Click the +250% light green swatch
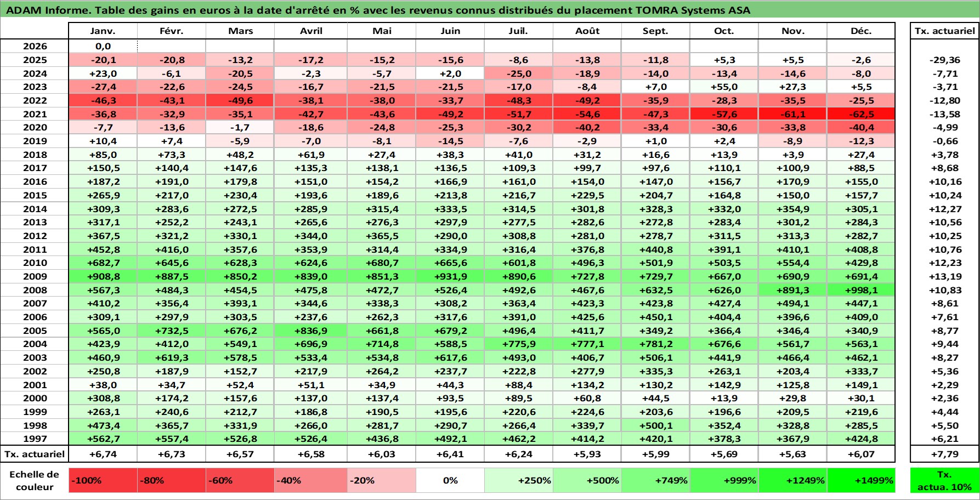Screen dimensions: 980x500 tap(519, 480)
